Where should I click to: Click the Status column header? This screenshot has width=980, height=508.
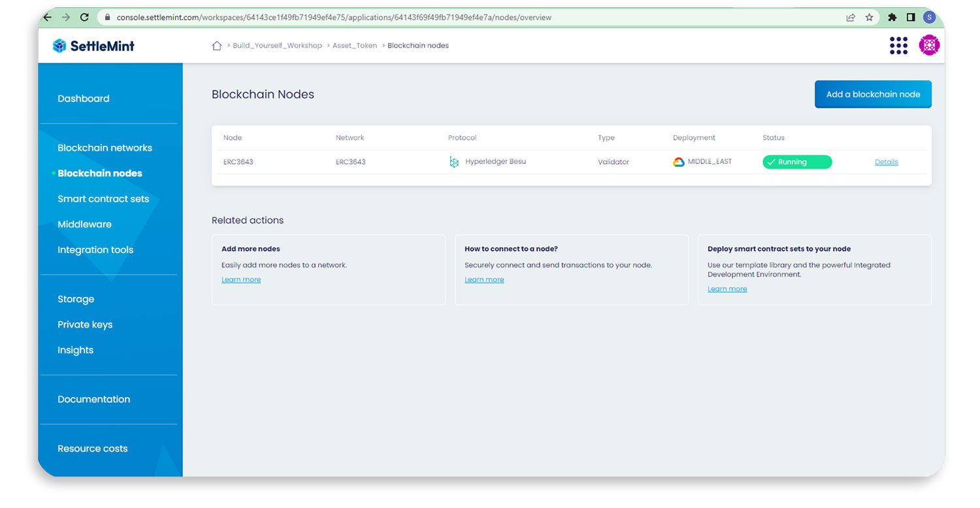(x=774, y=138)
